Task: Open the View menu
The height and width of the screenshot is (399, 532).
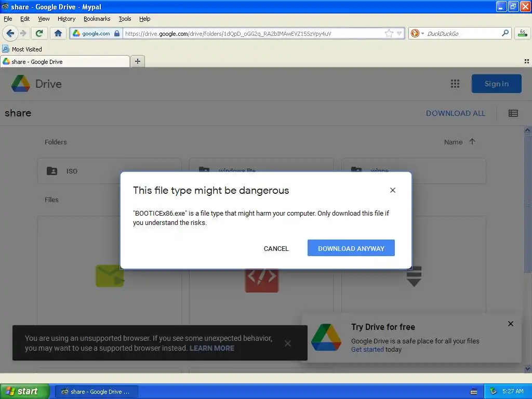Action: (44, 19)
